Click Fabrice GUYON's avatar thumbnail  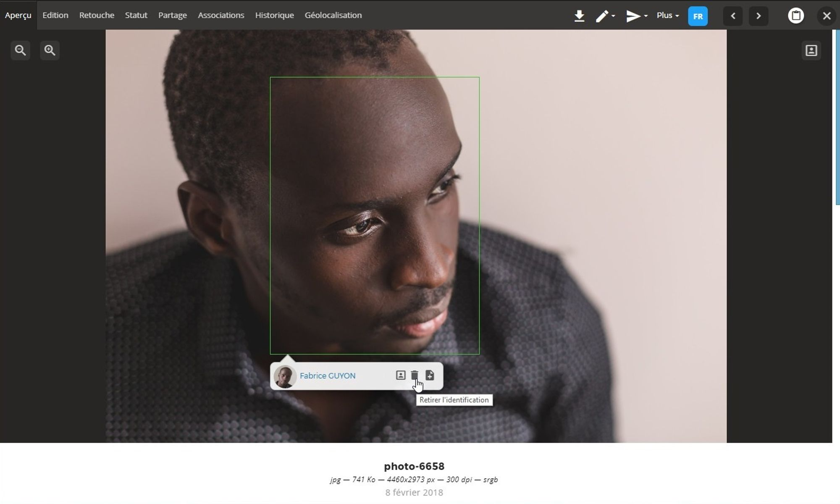(285, 377)
